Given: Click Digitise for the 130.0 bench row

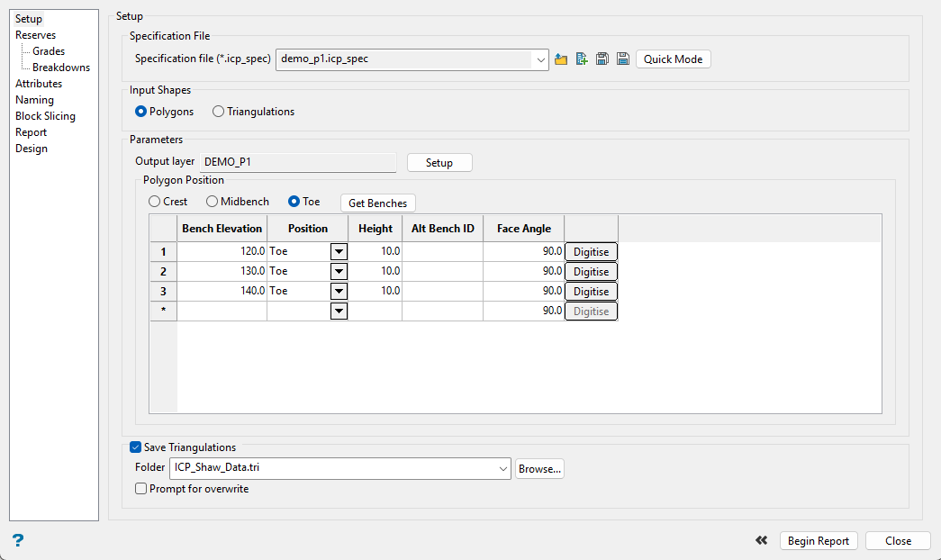Looking at the screenshot, I should pos(591,272).
